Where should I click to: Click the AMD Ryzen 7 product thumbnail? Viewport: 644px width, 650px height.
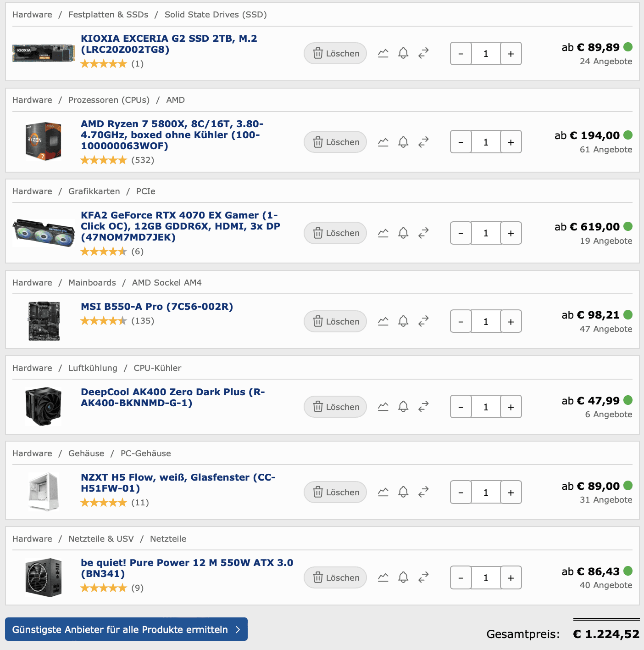coord(44,141)
